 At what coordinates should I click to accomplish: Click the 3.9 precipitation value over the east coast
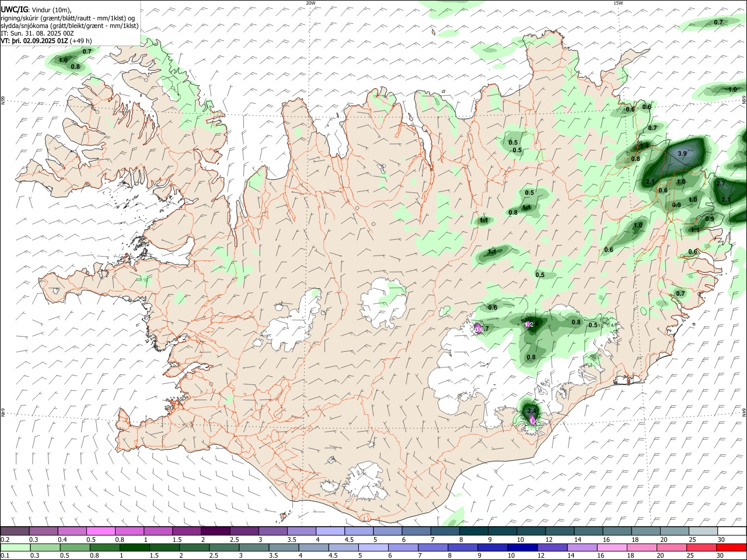click(683, 153)
